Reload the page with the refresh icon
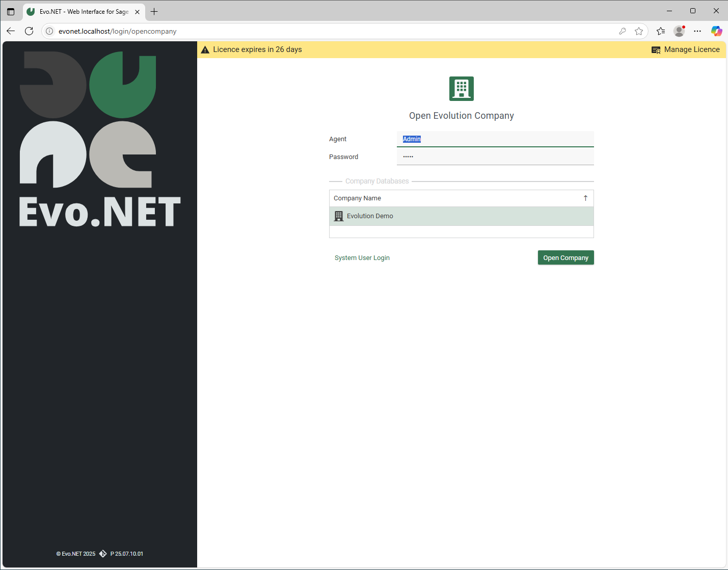 pos(29,31)
